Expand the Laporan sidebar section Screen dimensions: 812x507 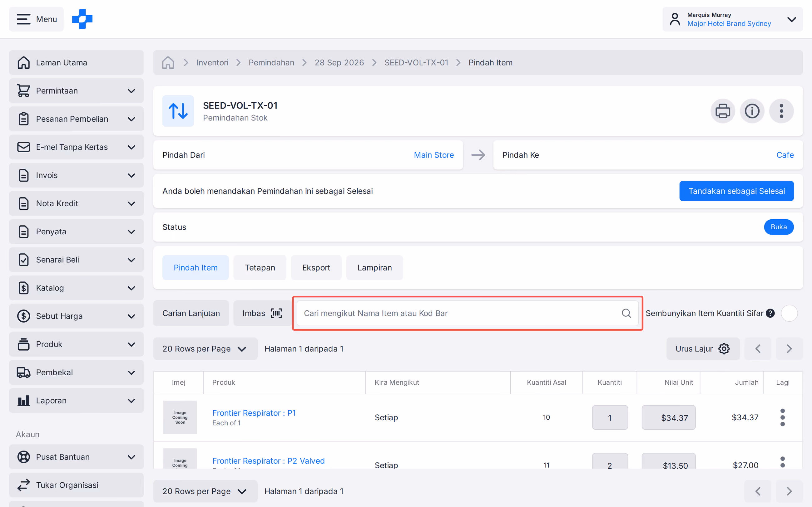[x=76, y=401]
